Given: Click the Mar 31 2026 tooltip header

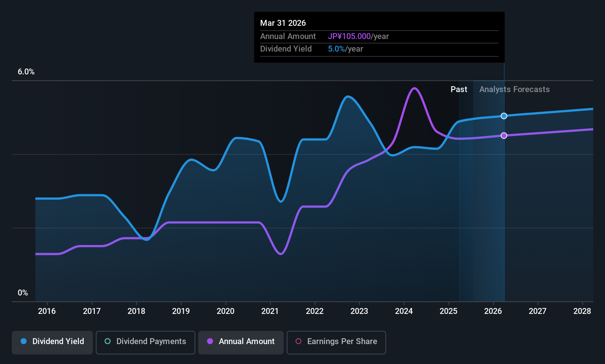Looking at the screenshot, I should pos(283,23).
